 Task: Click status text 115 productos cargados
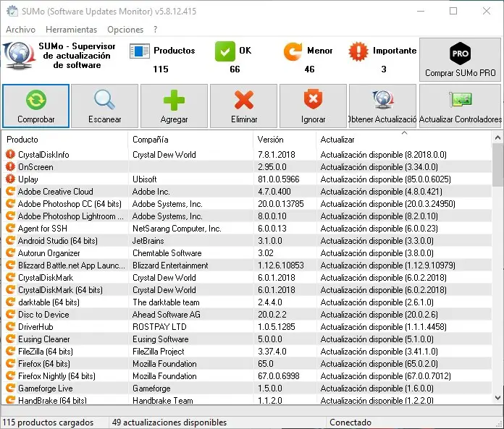point(48,422)
